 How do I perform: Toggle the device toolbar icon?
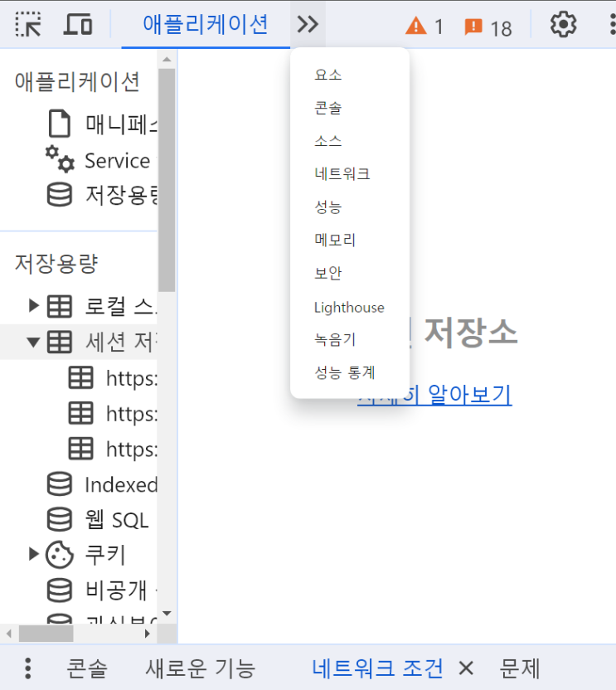click(x=78, y=24)
